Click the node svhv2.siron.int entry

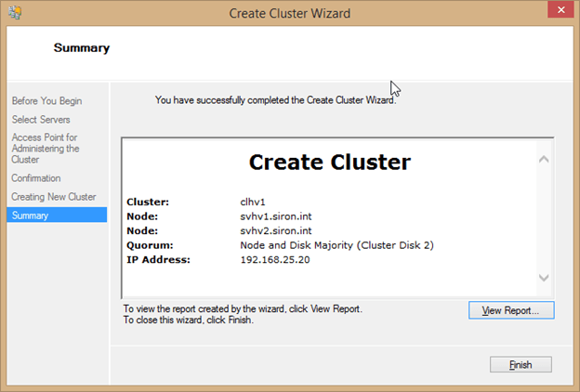point(278,229)
